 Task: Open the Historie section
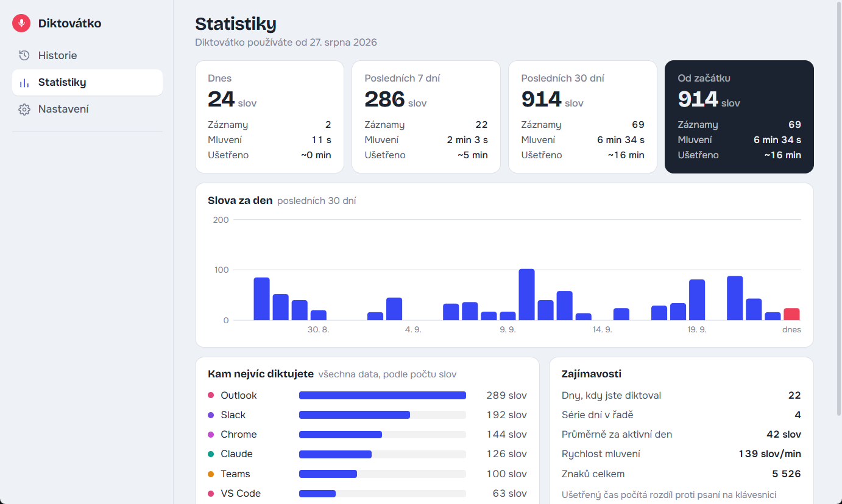point(87,55)
